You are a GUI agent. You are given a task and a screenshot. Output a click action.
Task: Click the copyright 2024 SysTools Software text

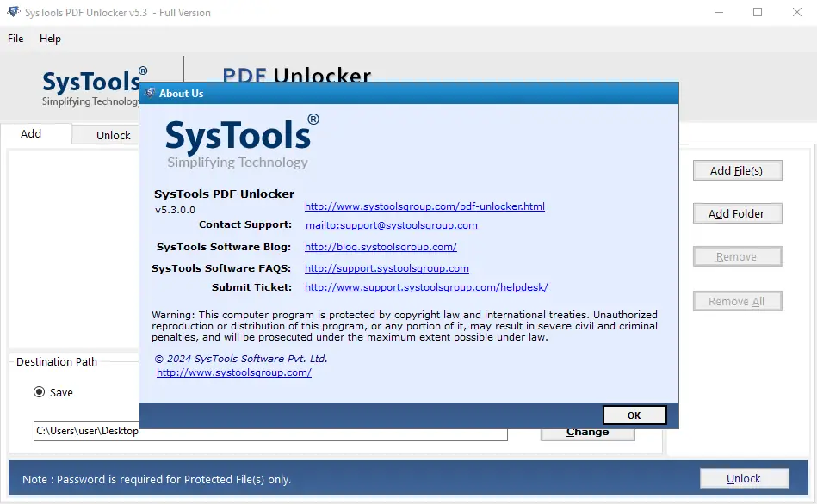(x=241, y=358)
